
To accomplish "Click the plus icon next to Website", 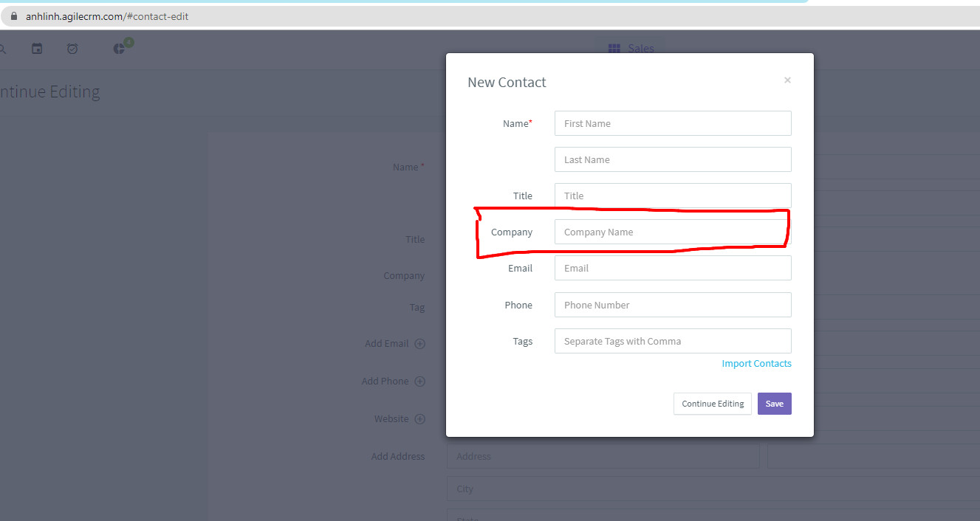I will coord(419,418).
